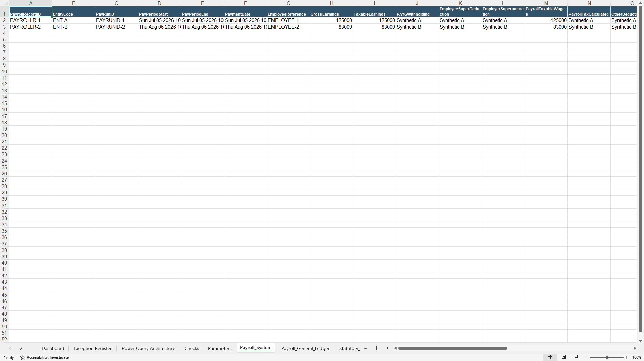
Task: Open the Exception Register sheet tab
Action: point(93,348)
